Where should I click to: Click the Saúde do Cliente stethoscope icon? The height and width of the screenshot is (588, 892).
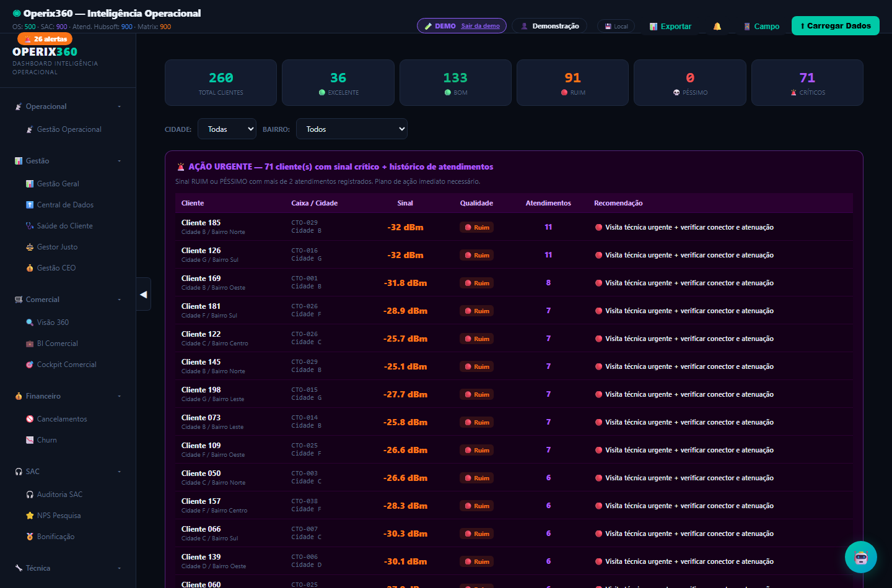tap(30, 226)
